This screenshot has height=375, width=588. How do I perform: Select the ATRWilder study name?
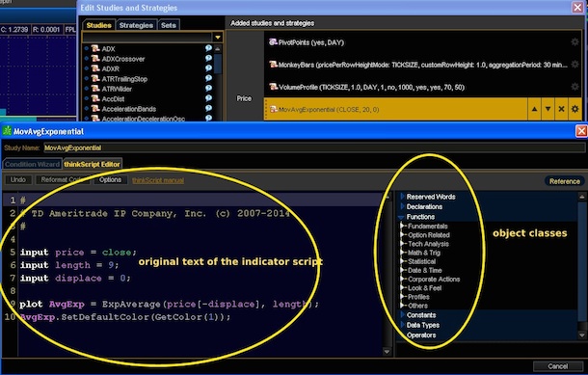click(117, 89)
